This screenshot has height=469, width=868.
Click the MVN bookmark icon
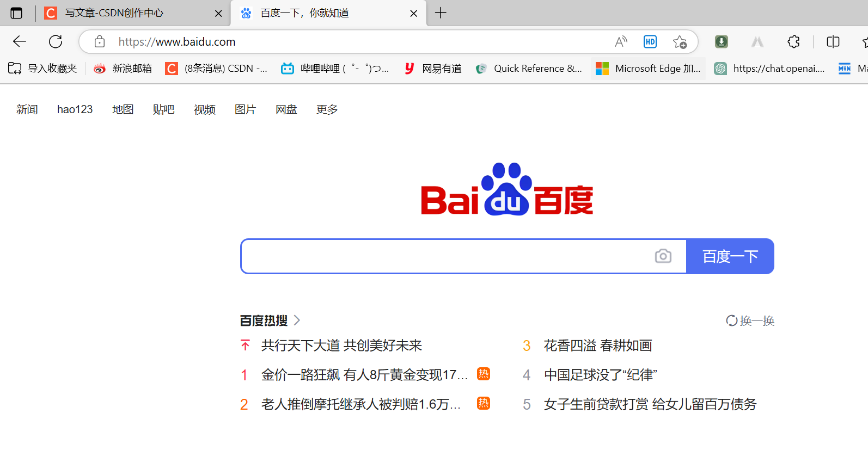point(845,69)
